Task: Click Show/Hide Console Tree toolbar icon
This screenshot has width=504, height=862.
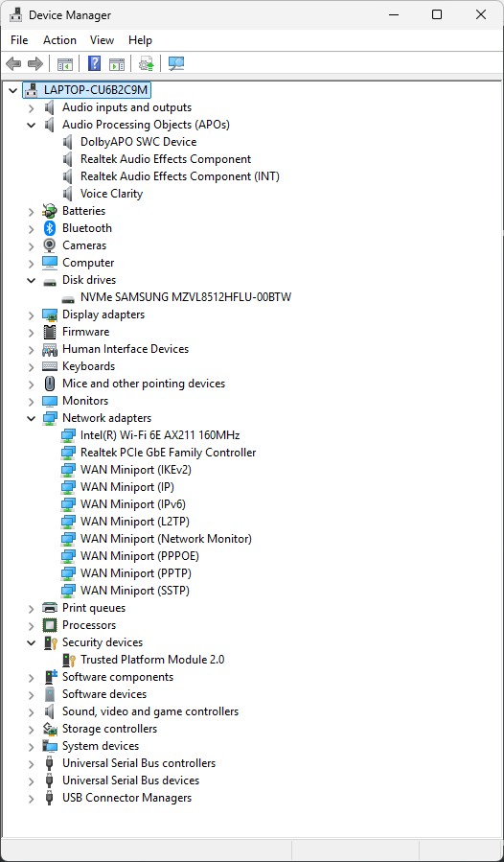Action: (x=65, y=64)
